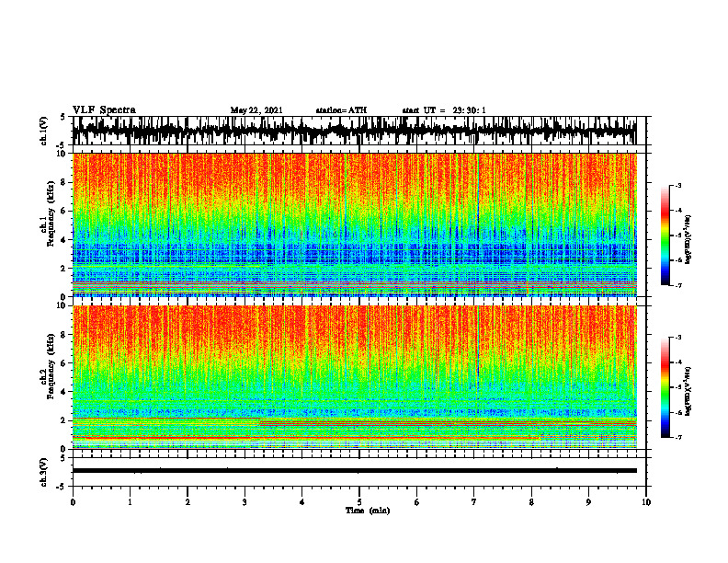Click the "1" tick on the time axis

[x=130, y=502]
